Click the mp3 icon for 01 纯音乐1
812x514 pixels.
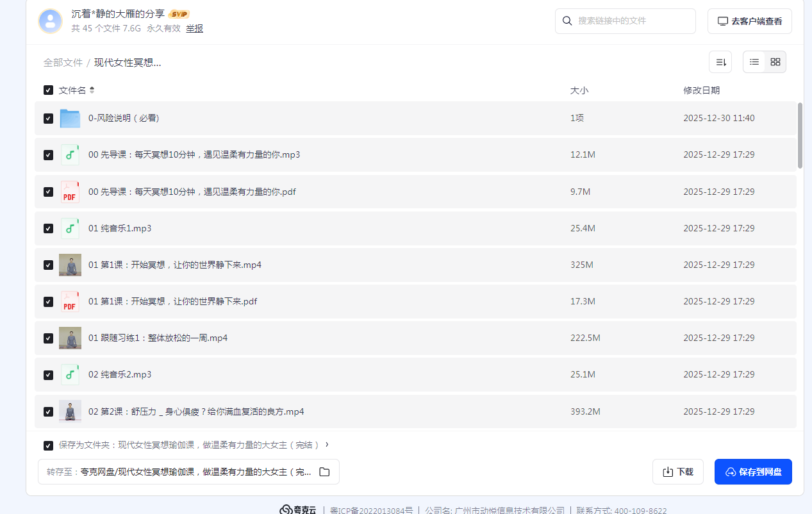[70, 228]
